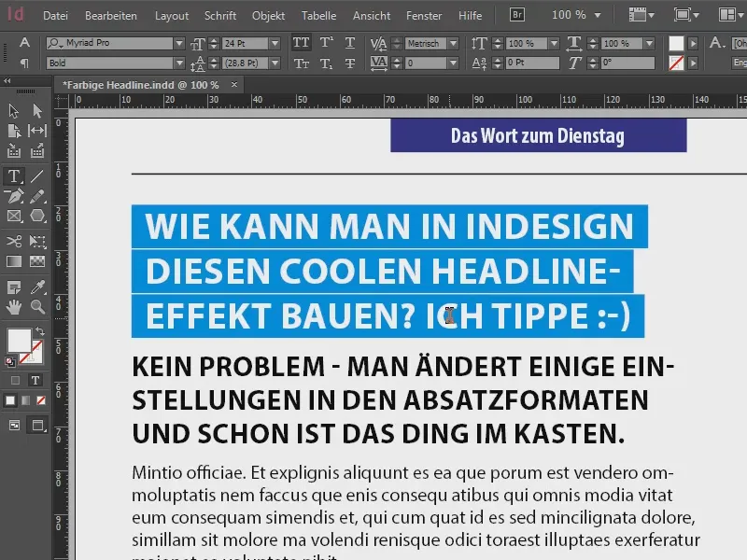Select the Type tool
The image size is (747, 560).
(13, 176)
